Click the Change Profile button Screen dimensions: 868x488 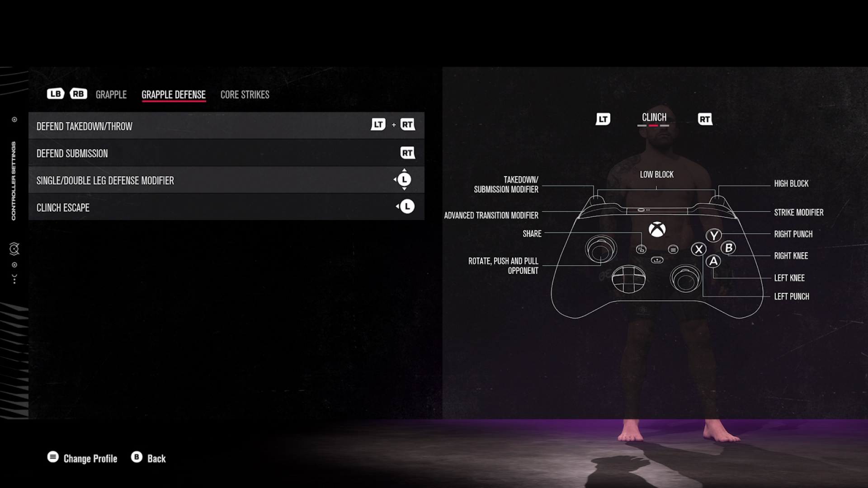83,458
